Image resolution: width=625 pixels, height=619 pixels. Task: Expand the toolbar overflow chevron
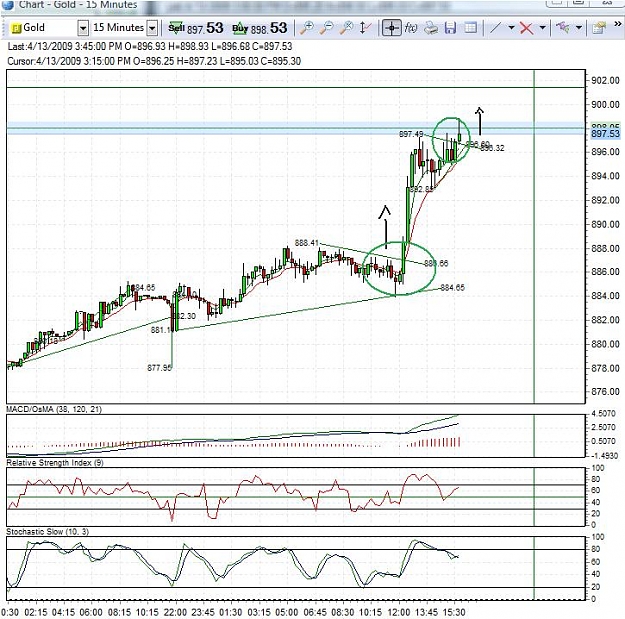point(617,25)
